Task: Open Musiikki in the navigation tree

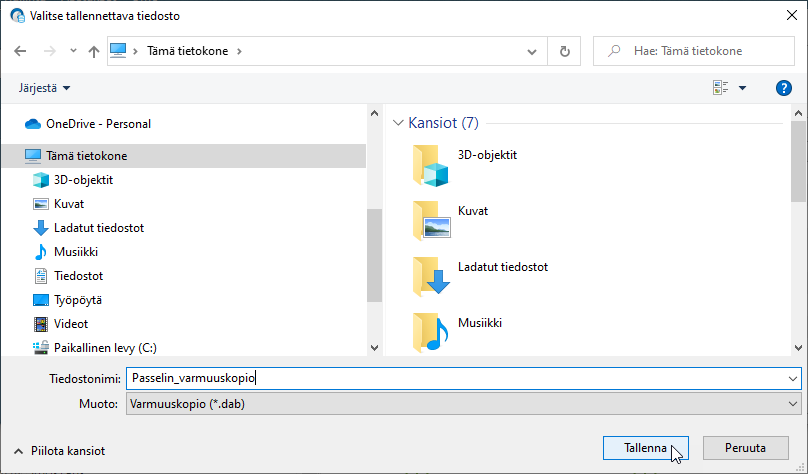Action: [x=76, y=252]
